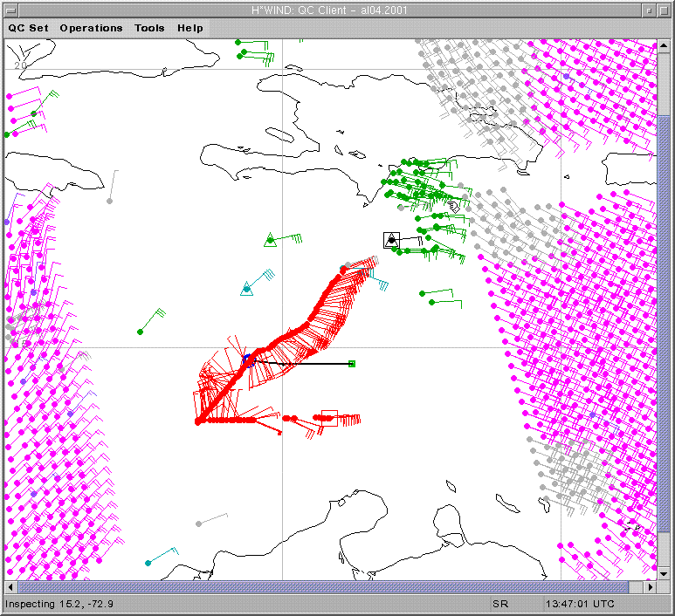Open the QC Set menu
The width and height of the screenshot is (675, 616).
29,28
